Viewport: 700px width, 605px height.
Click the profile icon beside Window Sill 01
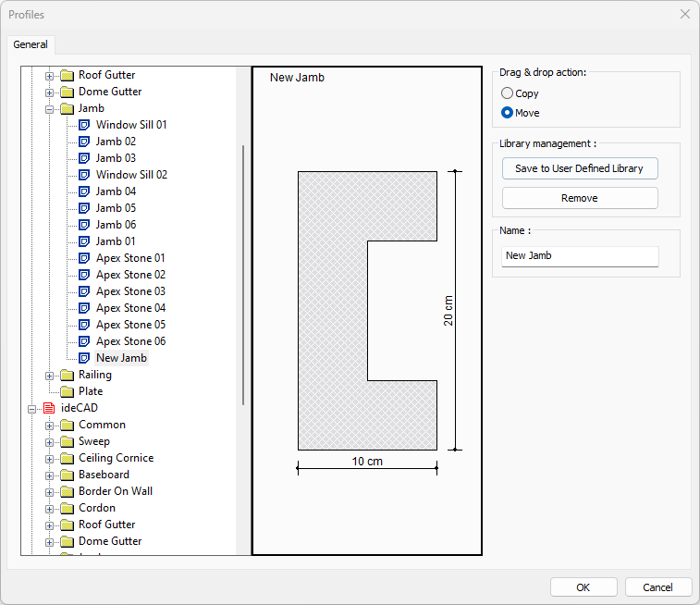pos(84,125)
